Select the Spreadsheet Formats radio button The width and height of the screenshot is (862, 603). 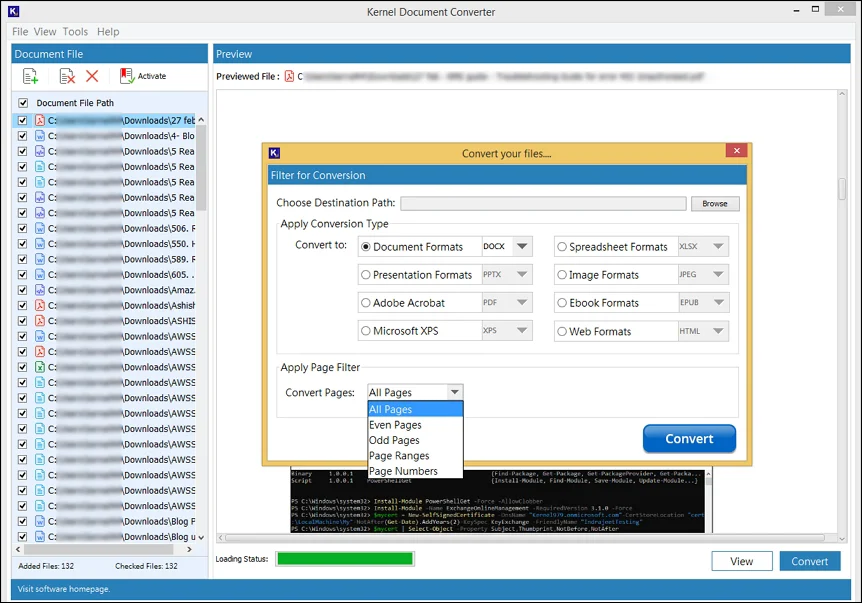coord(562,247)
